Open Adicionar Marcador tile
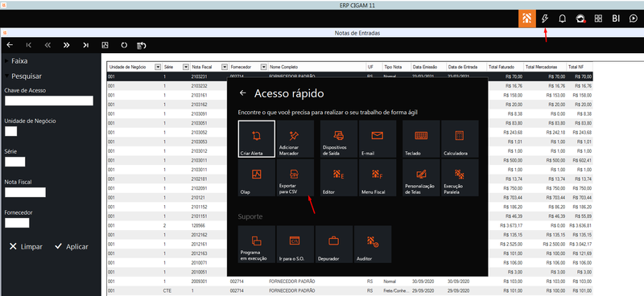Screen dimensions: 644x296 point(295,139)
